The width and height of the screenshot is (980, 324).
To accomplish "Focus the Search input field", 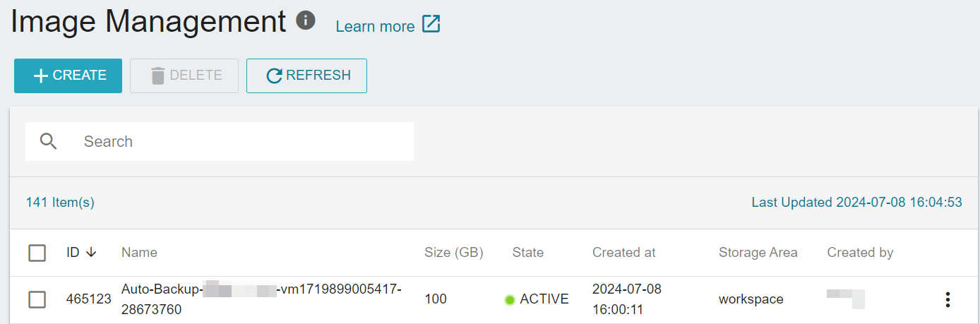I will click(x=220, y=141).
